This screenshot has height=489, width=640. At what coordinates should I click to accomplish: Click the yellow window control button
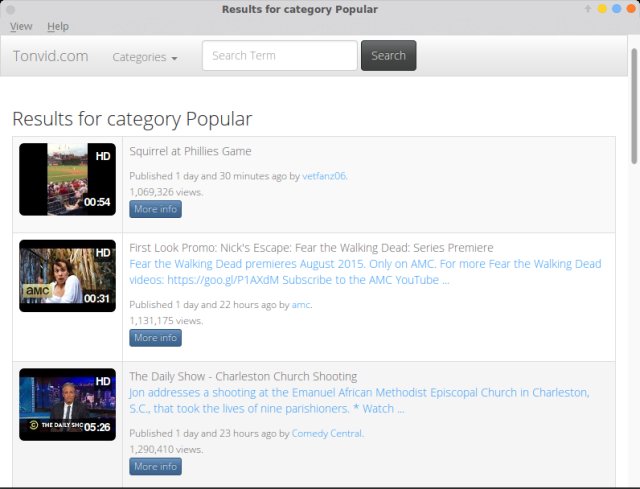point(602,9)
